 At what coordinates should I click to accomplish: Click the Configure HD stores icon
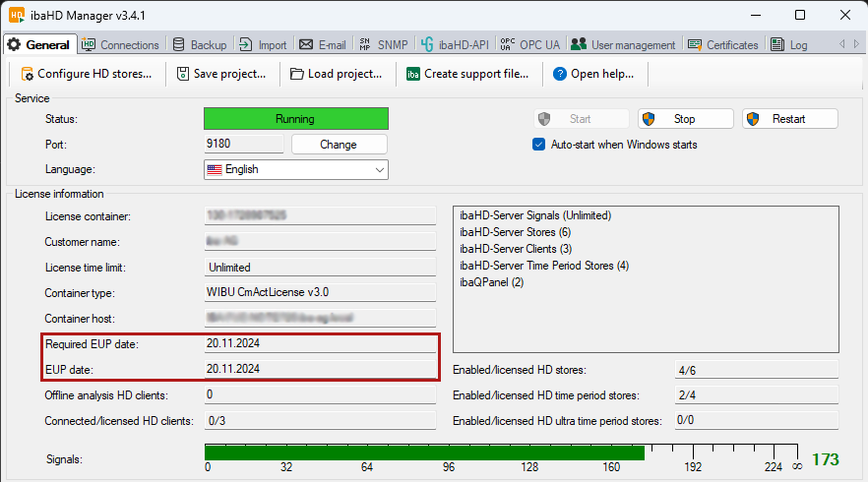(x=28, y=74)
